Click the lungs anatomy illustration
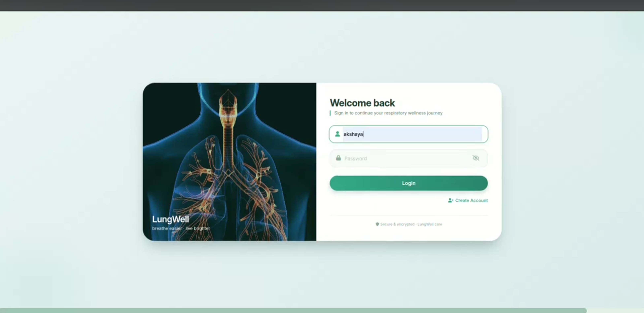Screen dimensions: 644x313 click(x=229, y=162)
